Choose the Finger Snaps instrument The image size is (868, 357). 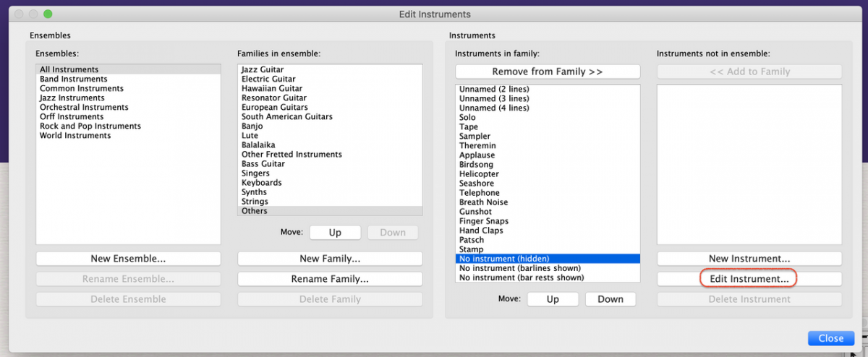484,221
